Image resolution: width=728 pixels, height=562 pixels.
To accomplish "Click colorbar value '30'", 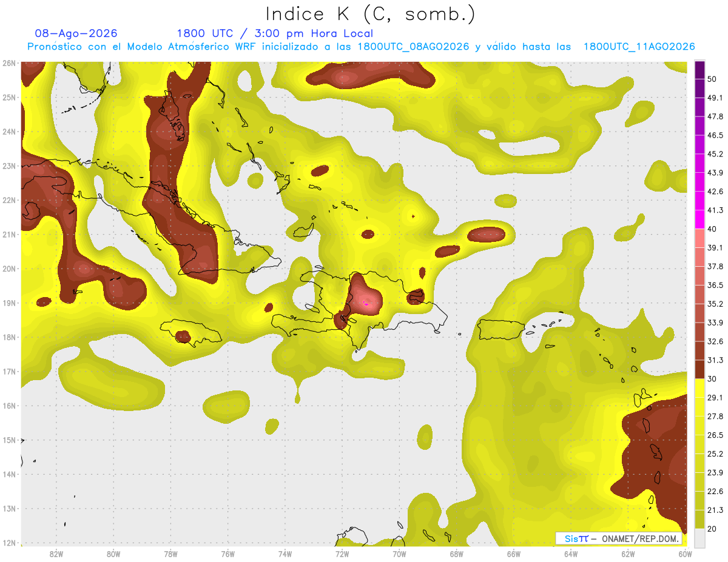I will pyautogui.click(x=712, y=379).
